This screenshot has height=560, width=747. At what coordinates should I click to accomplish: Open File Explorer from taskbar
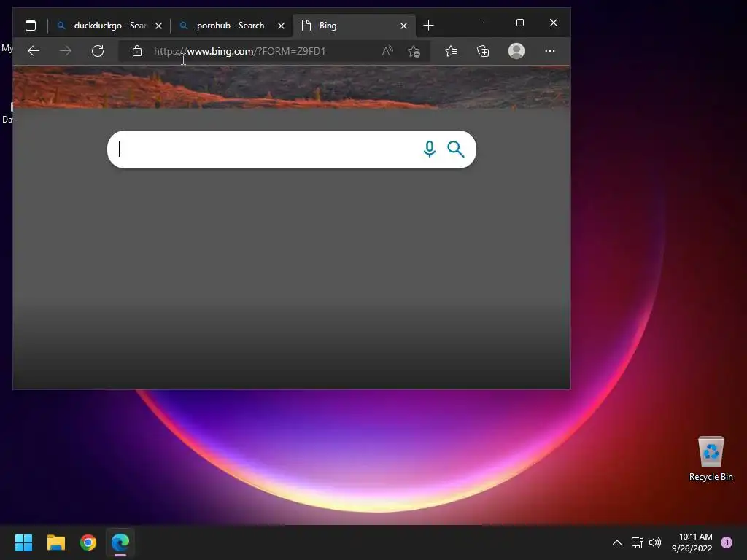(55, 542)
